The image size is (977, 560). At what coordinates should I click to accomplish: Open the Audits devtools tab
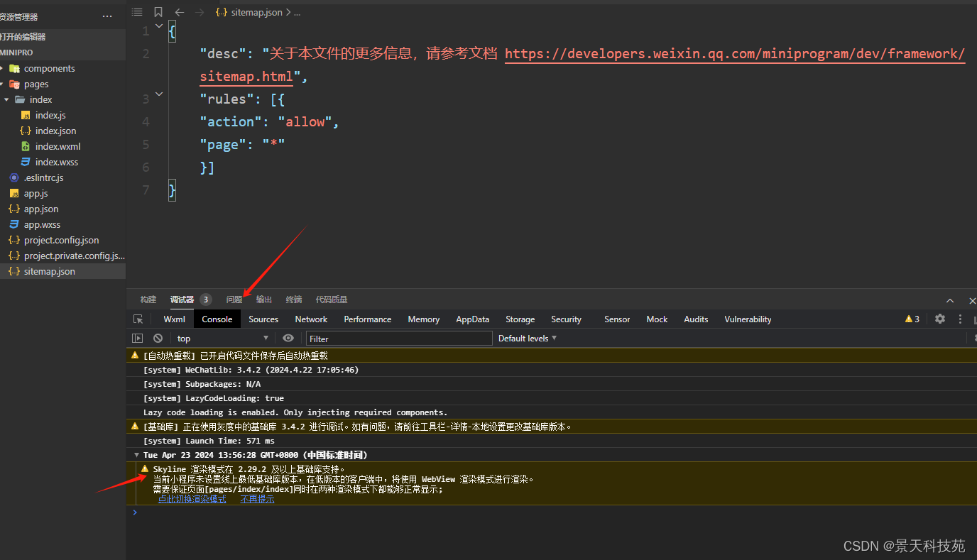(696, 319)
